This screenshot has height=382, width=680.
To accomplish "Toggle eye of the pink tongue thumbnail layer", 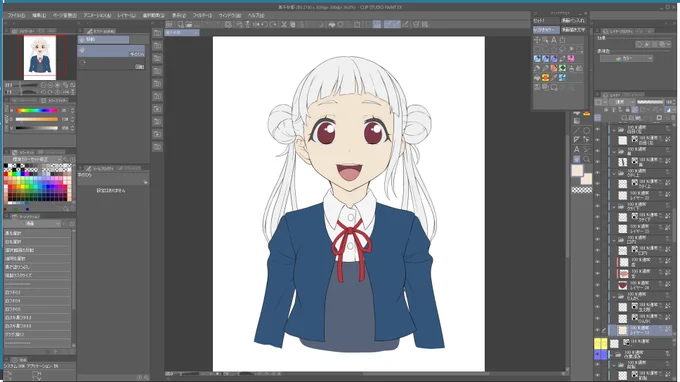I will click(x=598, y=274).
